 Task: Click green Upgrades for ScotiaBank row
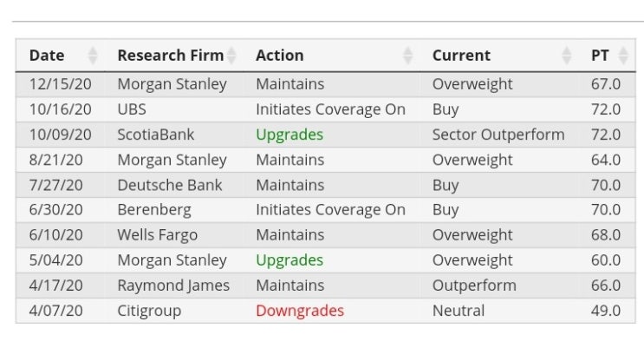[289, 135]
